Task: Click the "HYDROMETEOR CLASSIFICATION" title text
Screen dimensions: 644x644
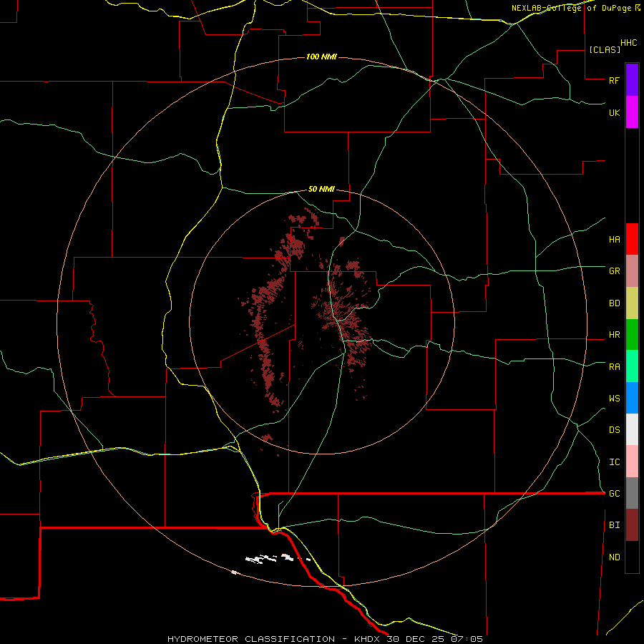Action: pos(251,639)
